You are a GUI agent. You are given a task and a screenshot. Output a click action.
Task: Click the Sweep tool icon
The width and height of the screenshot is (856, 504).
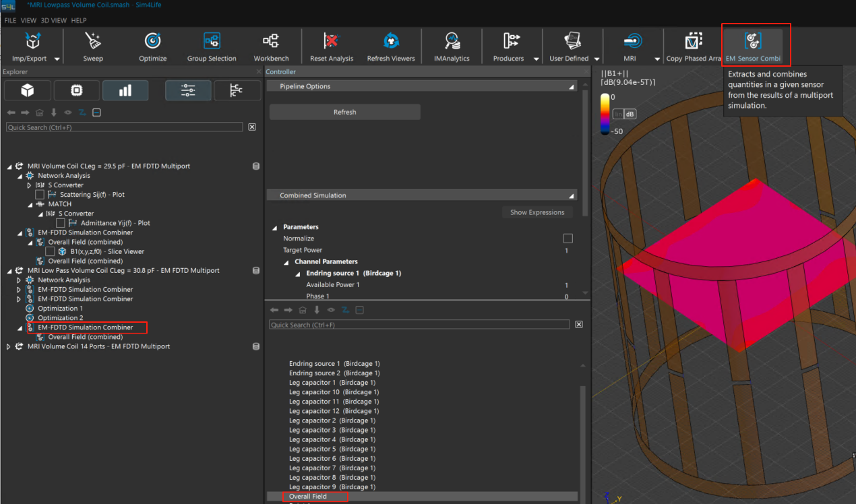(93, 42)
